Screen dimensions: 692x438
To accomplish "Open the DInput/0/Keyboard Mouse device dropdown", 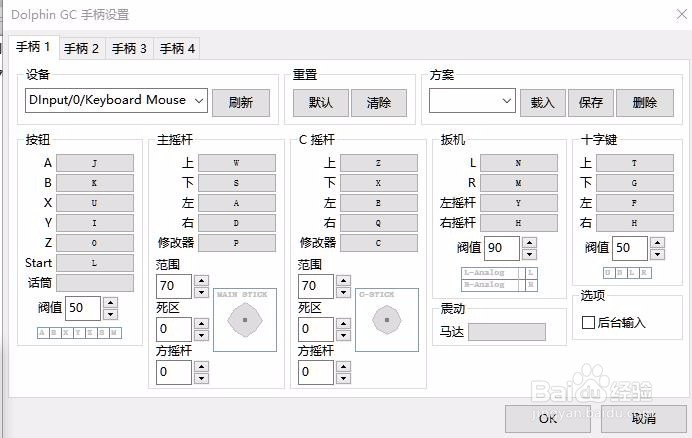I will [x=116, y=100].
